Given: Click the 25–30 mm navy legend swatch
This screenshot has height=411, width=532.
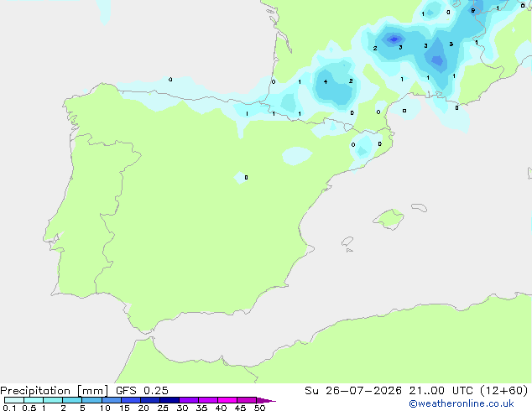Looking at the screenshot, I should 170,400.
